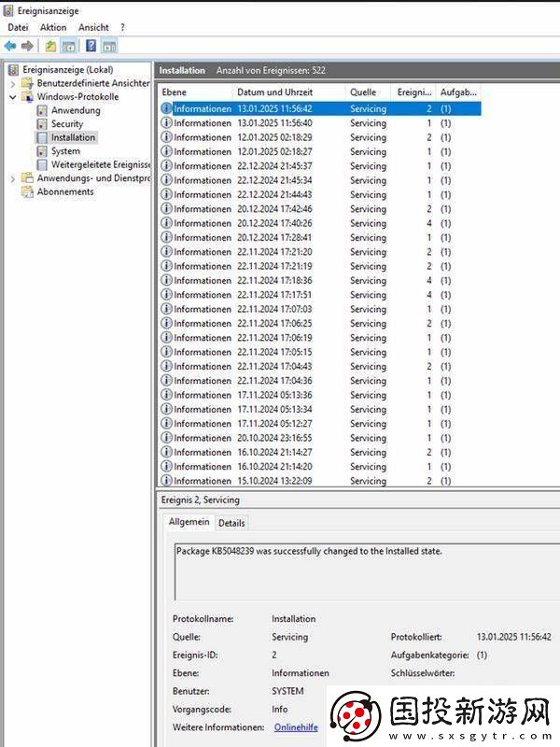
Task: Click info icon of 20.12.2024 17:42:46 event
Action: coord(166,208)
